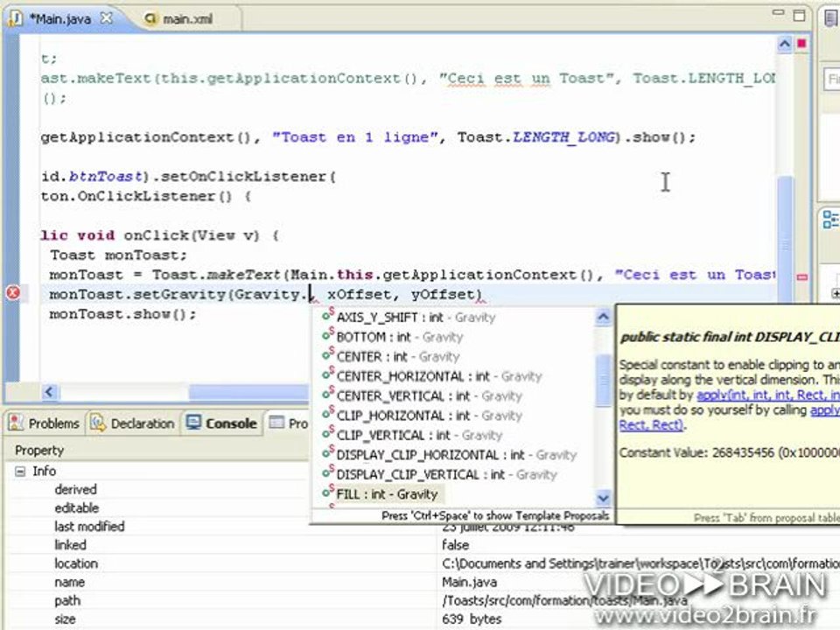Click scroll down arrow of proposal list
840x630 pixels.
click(x=603, y=498)
